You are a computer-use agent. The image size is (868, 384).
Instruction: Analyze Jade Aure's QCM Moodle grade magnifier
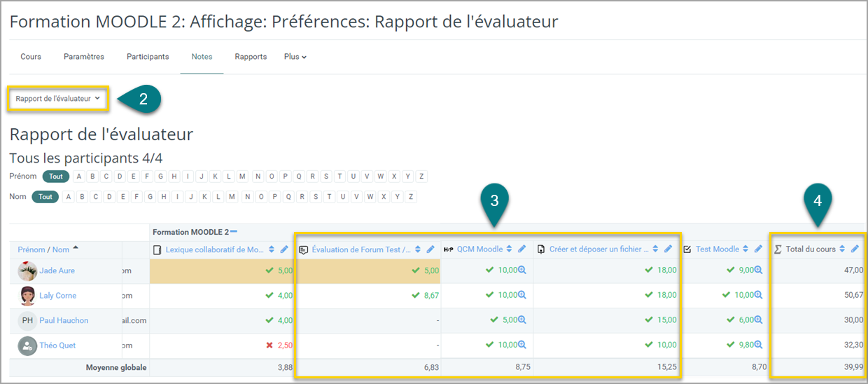click(x=522, y=270)
